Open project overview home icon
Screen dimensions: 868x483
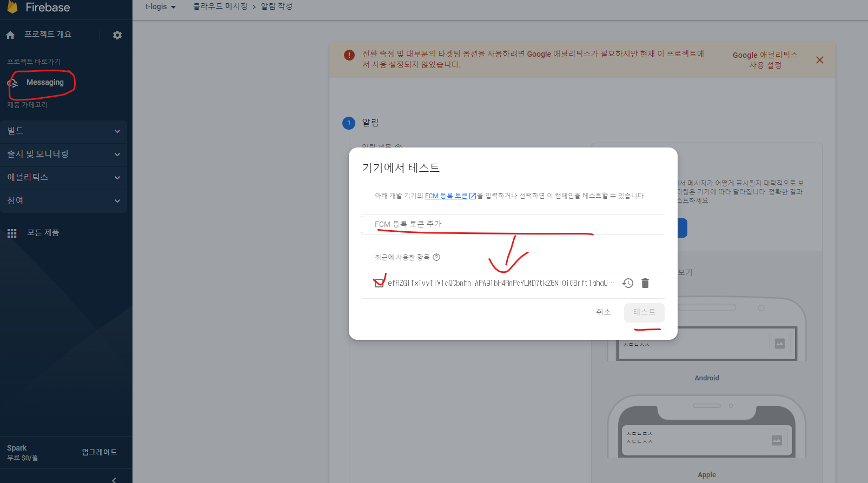pyautogui.click(x=10, y=35)
